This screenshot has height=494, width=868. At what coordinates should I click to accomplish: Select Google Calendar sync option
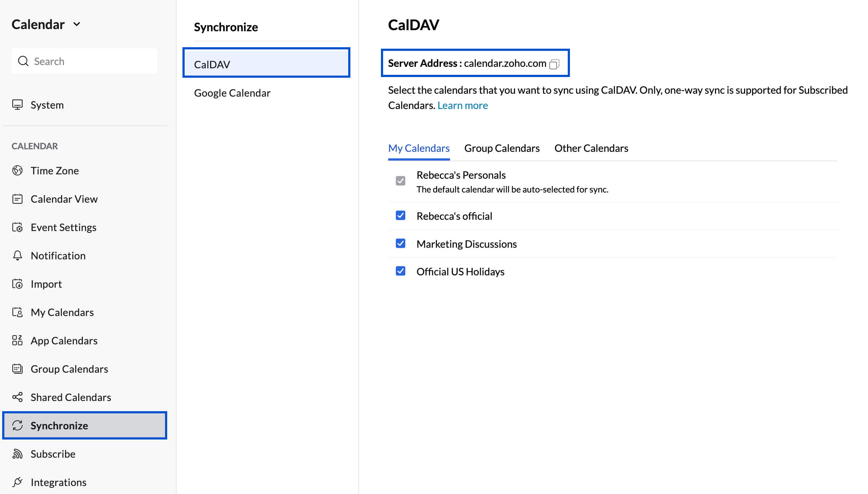[x=232, y=93]
